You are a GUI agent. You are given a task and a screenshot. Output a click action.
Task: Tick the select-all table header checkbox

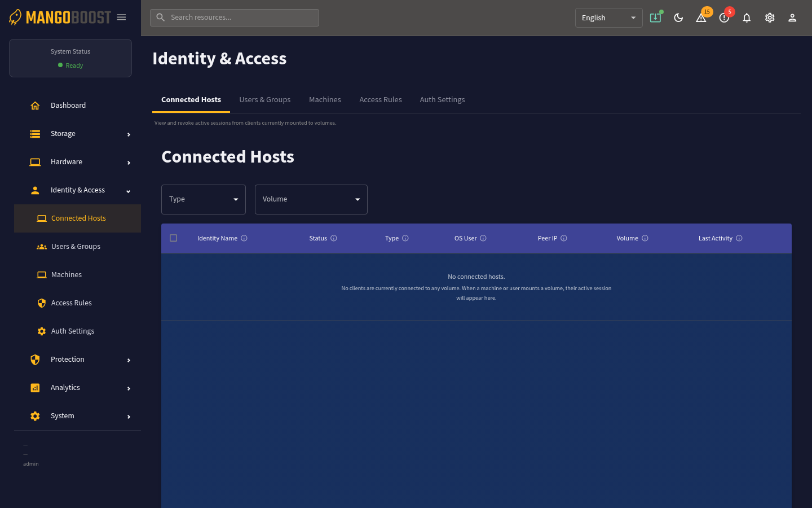(174, 238)
